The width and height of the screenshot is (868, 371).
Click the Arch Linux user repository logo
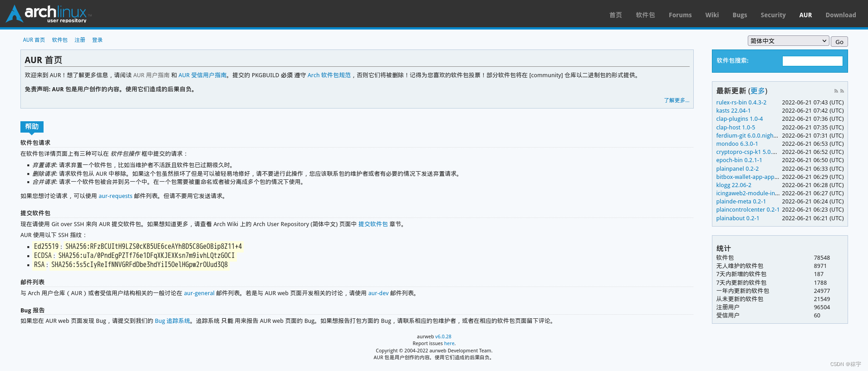click(48, 14)
